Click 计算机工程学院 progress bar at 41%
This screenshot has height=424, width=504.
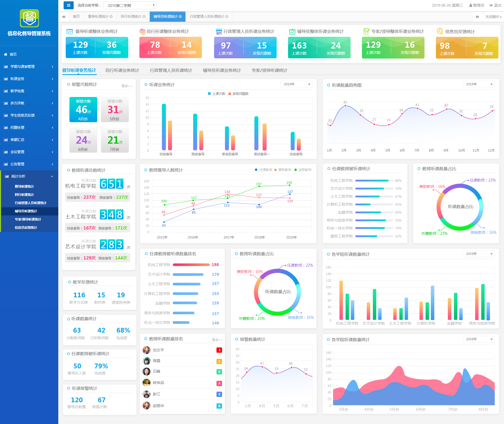[374, 205]
